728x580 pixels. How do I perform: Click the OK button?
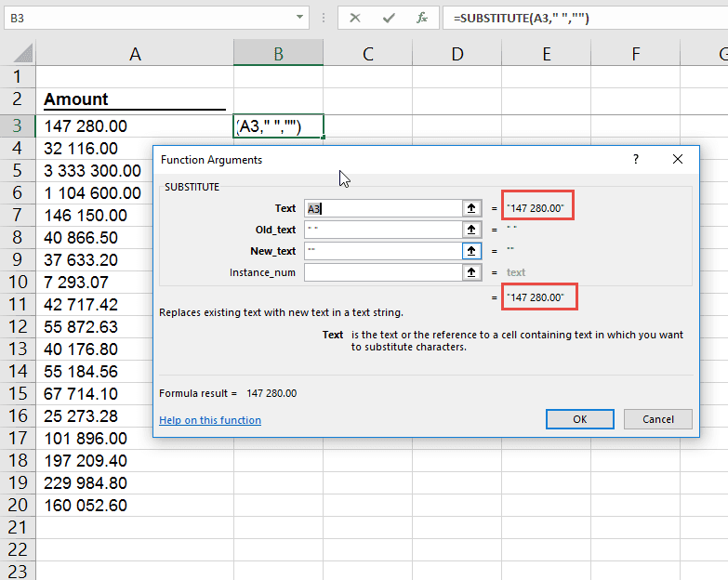(580, 419)
